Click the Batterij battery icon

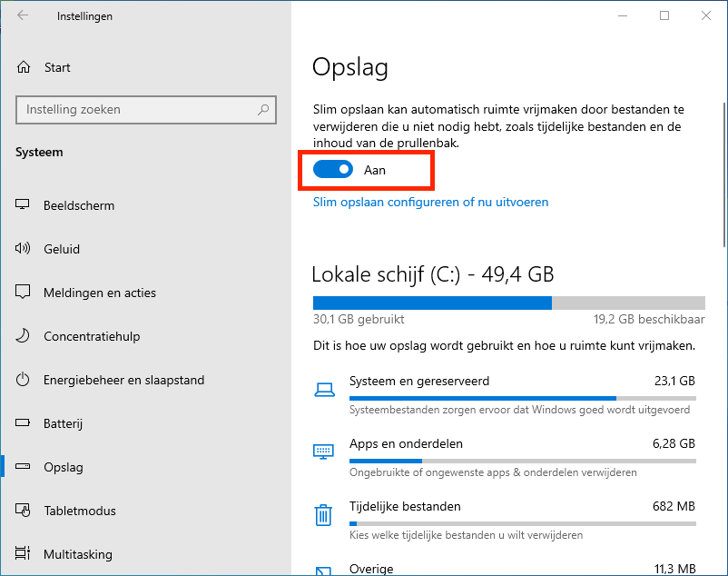click(24, 423)
